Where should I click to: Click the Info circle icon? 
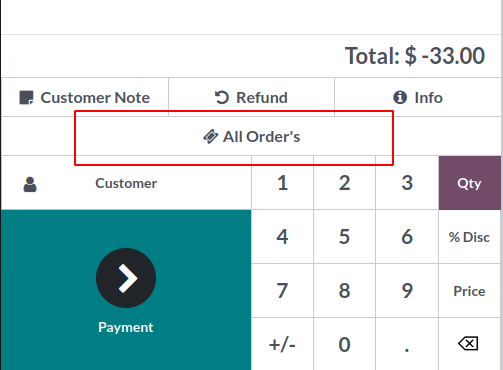pyautogui.click(x=400, y=98)
